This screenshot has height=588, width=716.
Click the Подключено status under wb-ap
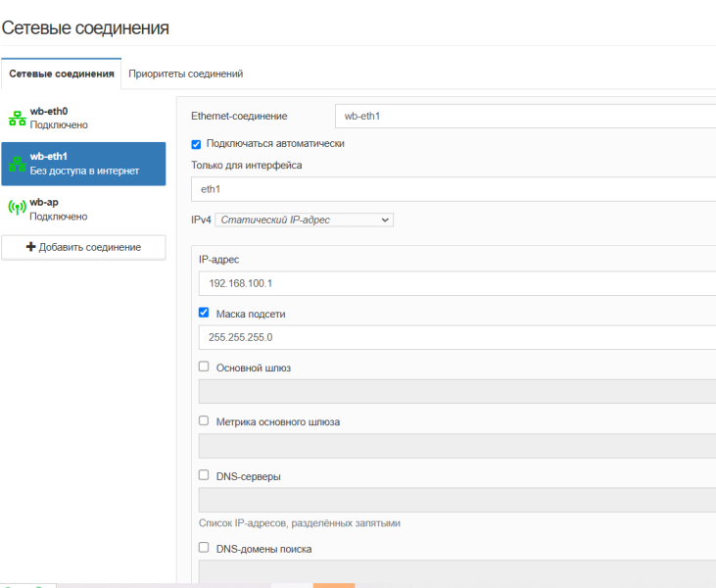[x=59, y=217]
